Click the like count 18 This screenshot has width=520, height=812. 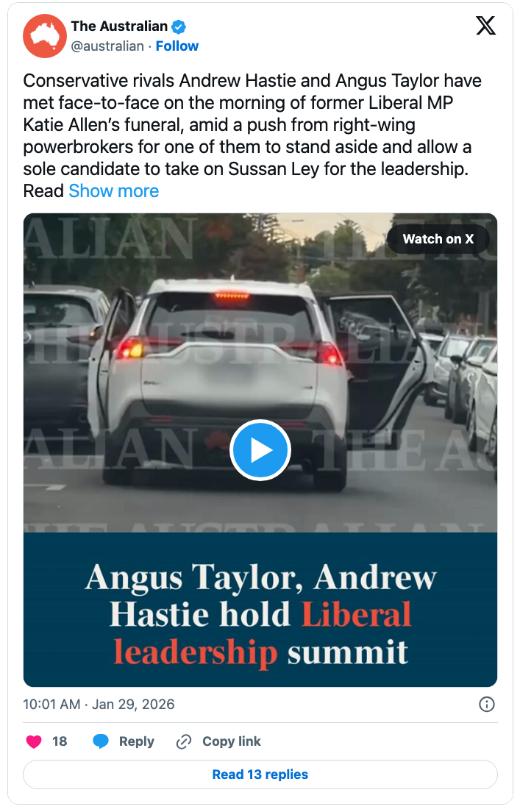click(x=60, y=741)
